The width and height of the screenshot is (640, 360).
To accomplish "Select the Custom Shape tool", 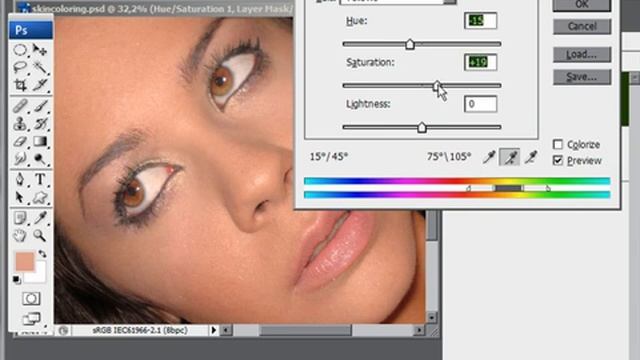I will point(40,198).
